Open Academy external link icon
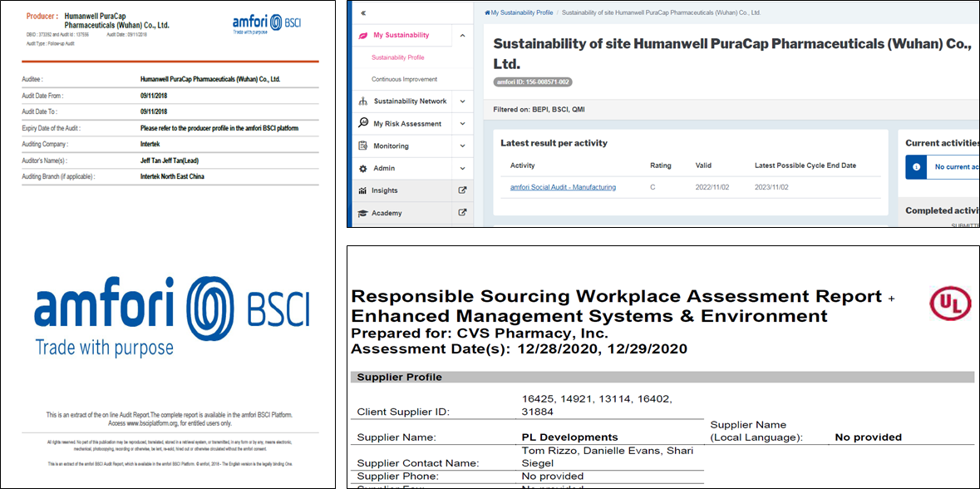Screen dimensions: 980x489 click(462, 213)
